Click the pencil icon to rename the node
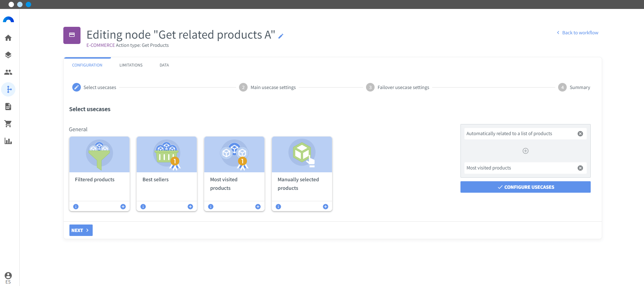 click(x=281, y=36)
